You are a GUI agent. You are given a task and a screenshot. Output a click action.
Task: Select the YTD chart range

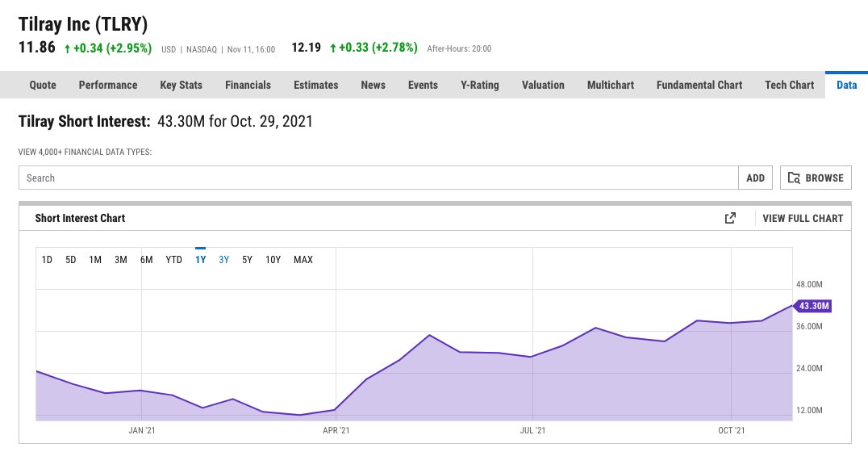tap(173, 259)
